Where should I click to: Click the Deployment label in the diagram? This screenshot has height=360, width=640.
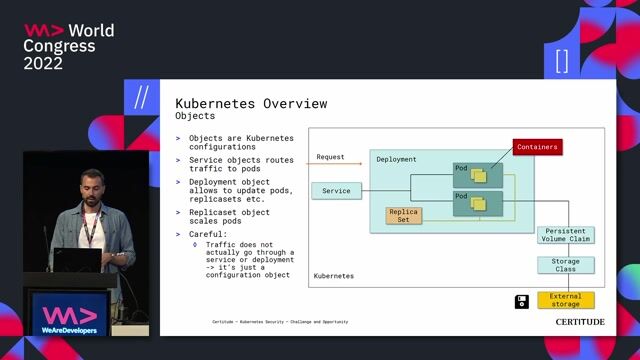pyautogui.click(x=396, y=159)
